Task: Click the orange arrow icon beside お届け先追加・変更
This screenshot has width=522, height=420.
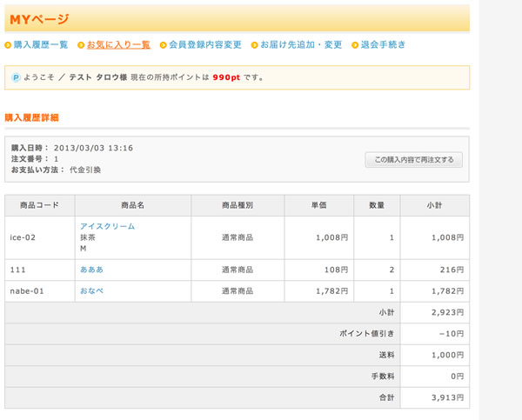Action: [x=255, y=45]
